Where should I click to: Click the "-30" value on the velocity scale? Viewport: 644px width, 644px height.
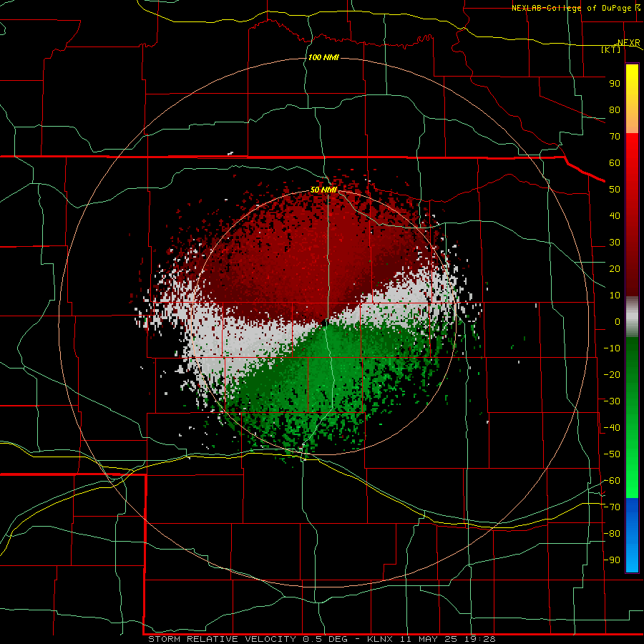coord(612,401)
